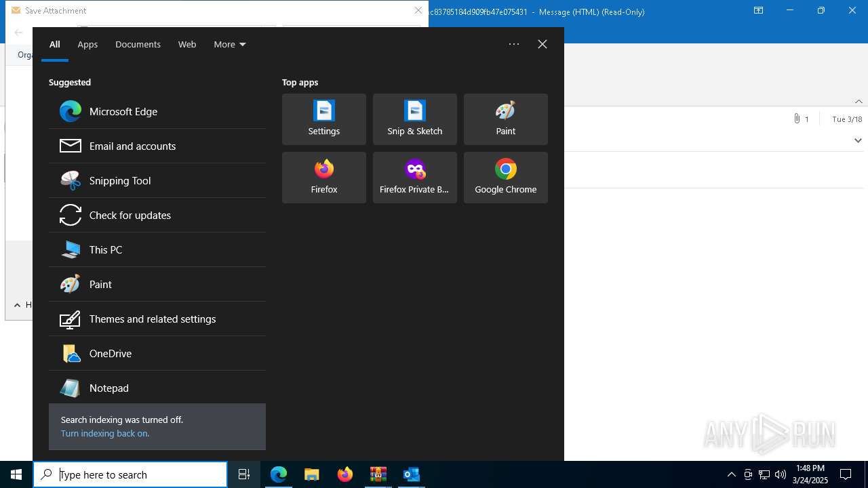Select Check for updates suggestion
The image size is (868, 488).
(157, 215)
